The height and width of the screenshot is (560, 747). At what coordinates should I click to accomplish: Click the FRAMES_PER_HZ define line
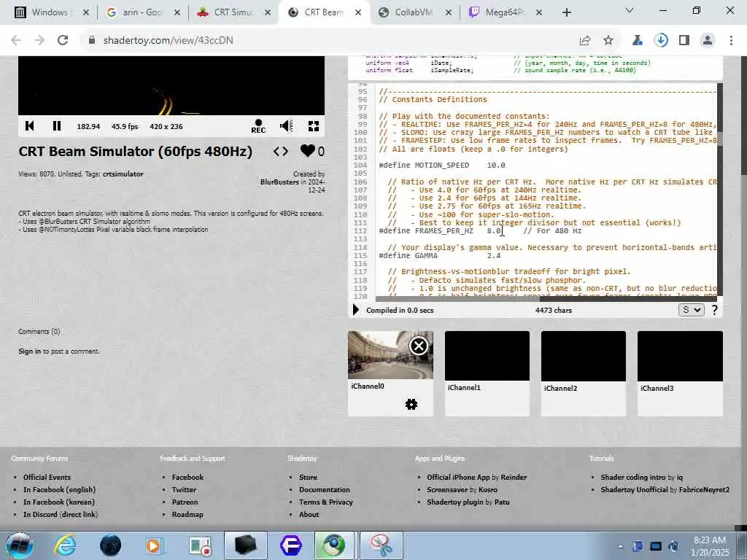[480, 231]
